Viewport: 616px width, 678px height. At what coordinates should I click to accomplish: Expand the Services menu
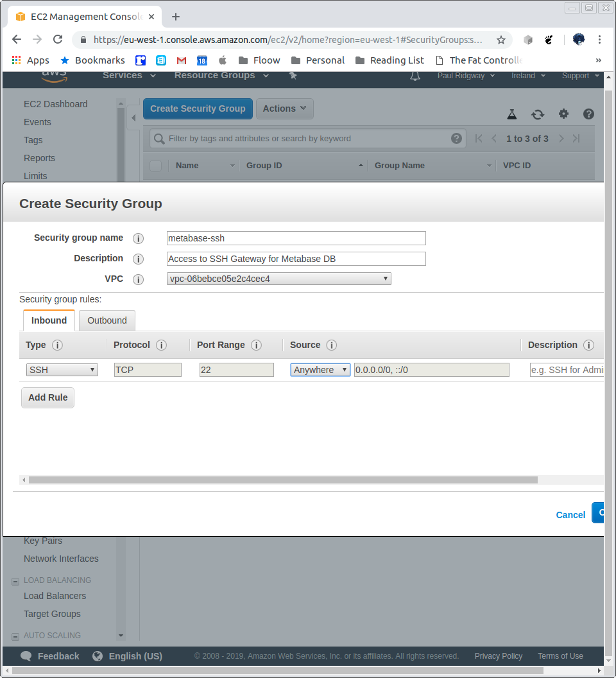(129, 76)
